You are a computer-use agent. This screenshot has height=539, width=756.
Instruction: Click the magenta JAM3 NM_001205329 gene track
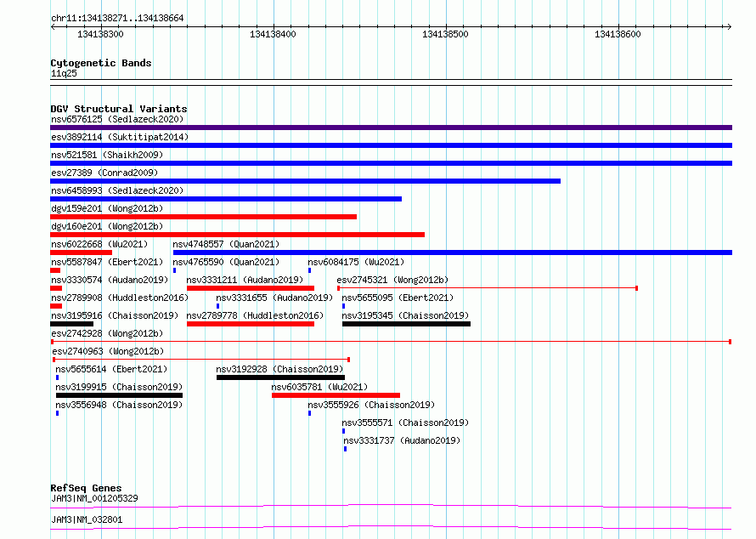point(391,506)
